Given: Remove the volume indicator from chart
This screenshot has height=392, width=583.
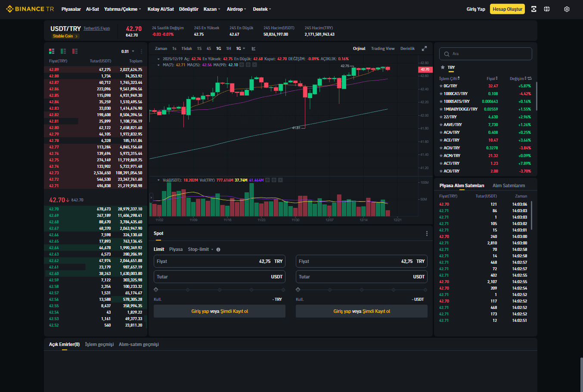Looking at the screenshot, I should [x=280, y=180].
